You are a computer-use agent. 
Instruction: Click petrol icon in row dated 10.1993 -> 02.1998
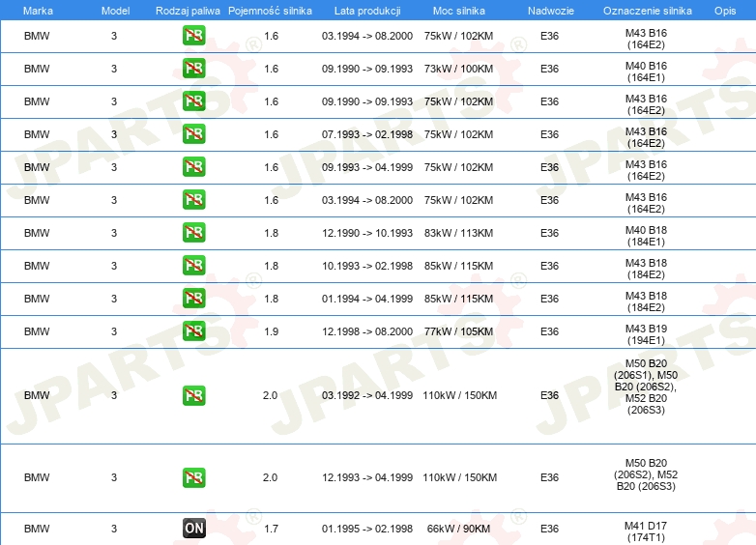pos(193,265)
